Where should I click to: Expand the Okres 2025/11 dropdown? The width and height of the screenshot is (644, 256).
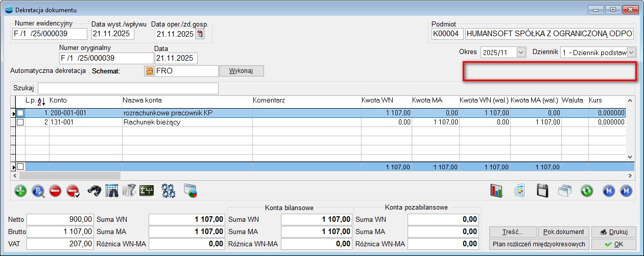point(521,52)
